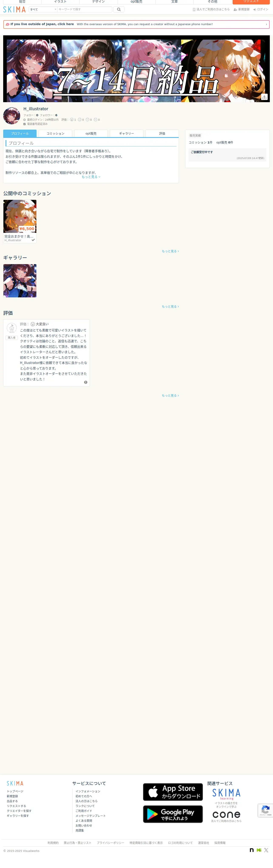Open 運営会社 footer link
The height and width of the screenshot is (868, 273).
pos(203,843)
